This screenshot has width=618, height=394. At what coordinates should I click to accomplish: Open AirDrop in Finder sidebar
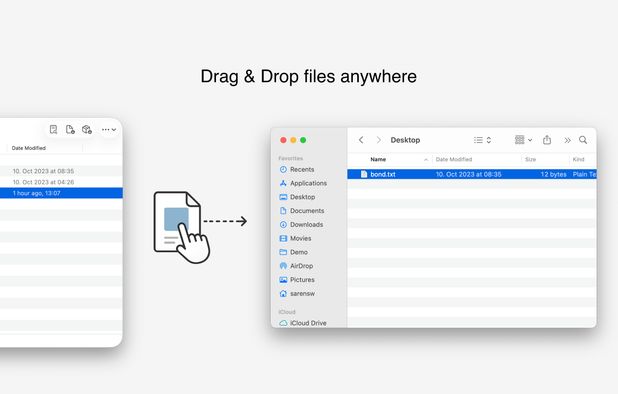pyautogui.click(x=296, y=266)
